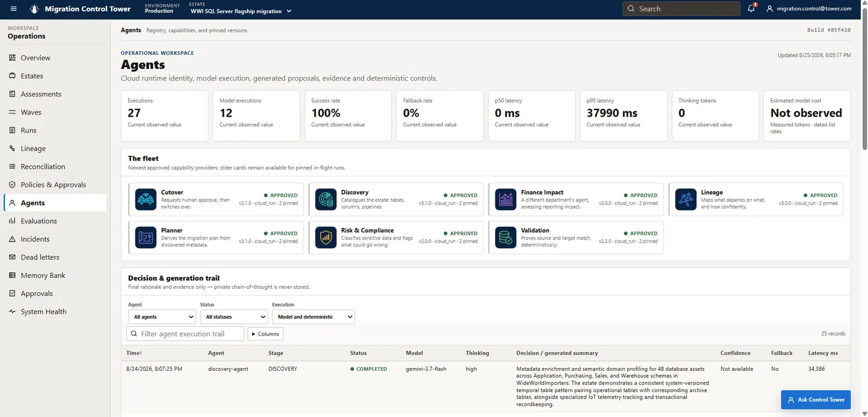Image resolution: width=868 pixels, height=417 pixels.
Task: Click the Dead letters envelope icon
Action: (12, 257)
